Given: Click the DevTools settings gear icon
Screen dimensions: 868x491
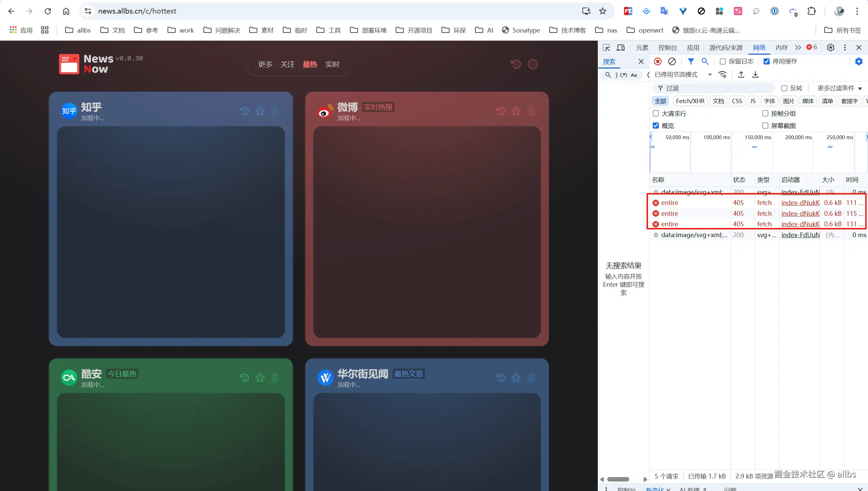Looking at the screenshot, I should click(x=830, y=48).
